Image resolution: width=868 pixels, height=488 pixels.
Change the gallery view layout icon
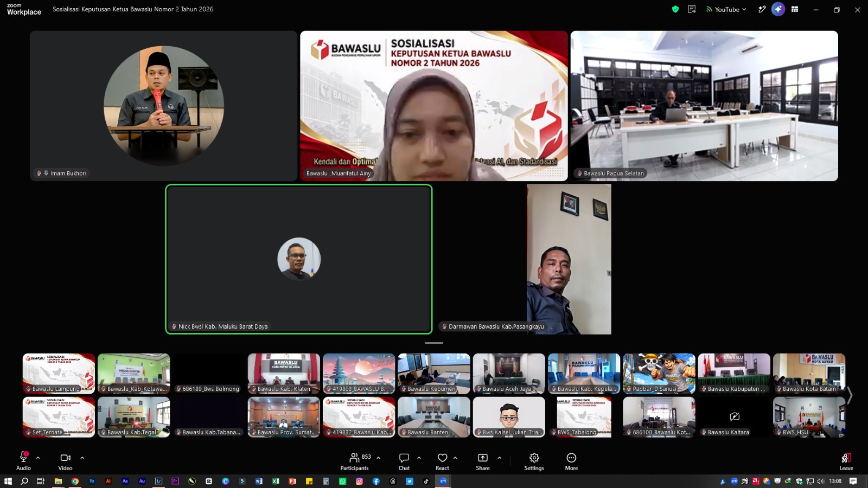click(795, 9)
